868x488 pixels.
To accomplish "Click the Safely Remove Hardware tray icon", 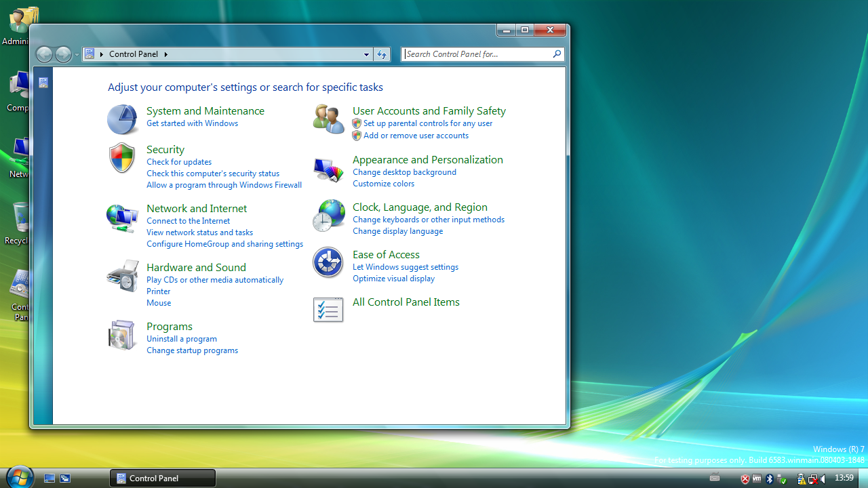I will 782,479.
